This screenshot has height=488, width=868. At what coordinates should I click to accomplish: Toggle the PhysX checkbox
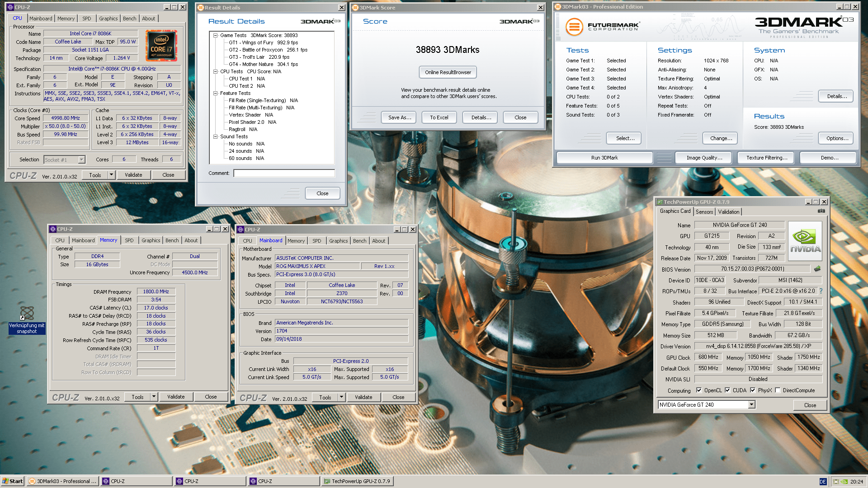pyautogui.click(x=753, y=390)
